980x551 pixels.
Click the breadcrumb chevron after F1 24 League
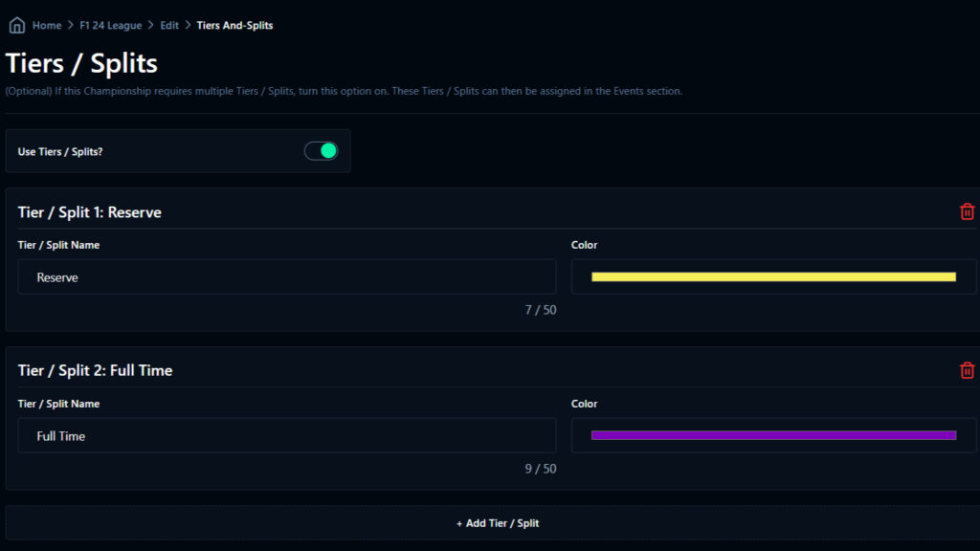151,26
